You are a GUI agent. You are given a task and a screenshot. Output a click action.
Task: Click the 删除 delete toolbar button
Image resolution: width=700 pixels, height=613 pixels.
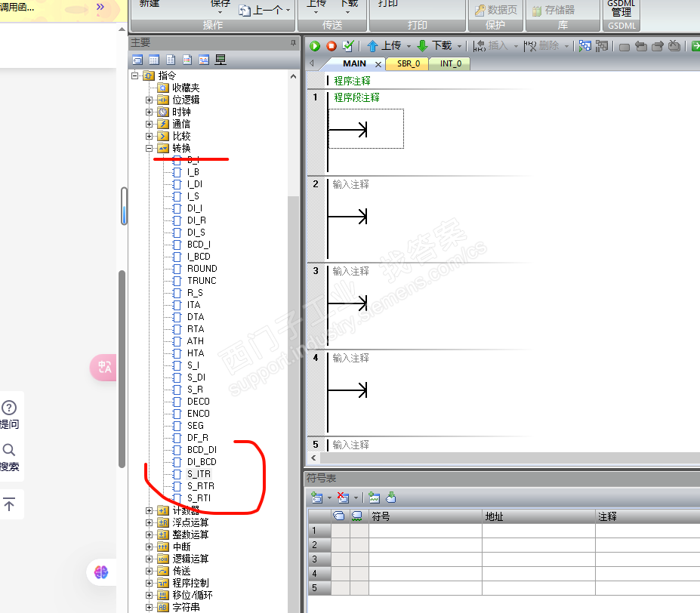tap(541, 45)
